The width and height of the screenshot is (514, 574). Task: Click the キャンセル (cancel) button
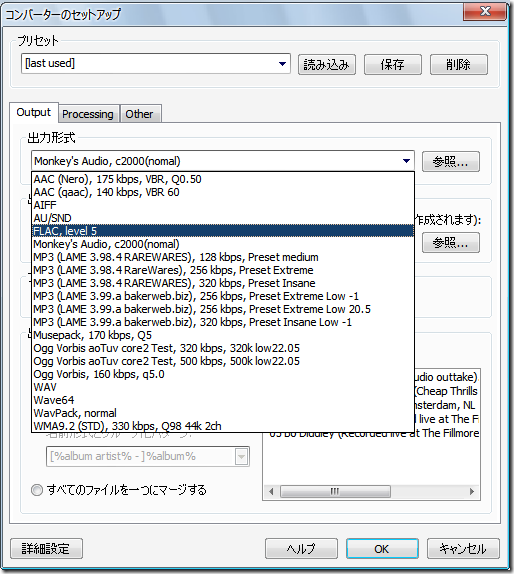click(x=463, y=549)
